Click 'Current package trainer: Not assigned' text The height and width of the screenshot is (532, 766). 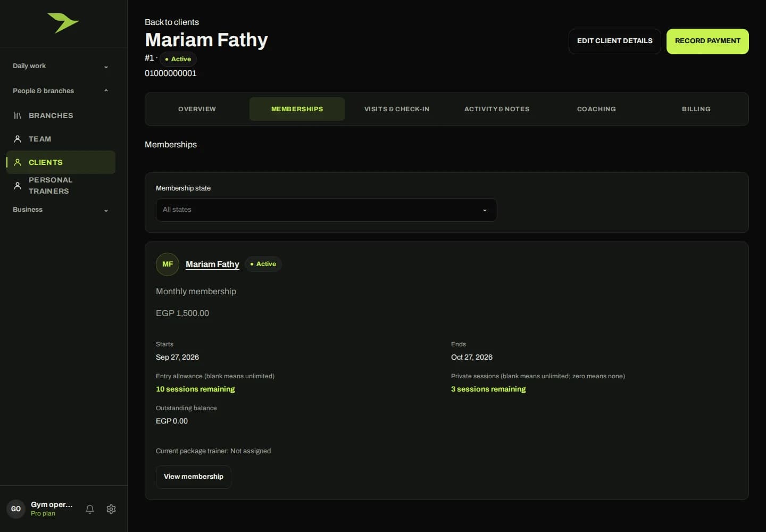click(x=213, y=451)
